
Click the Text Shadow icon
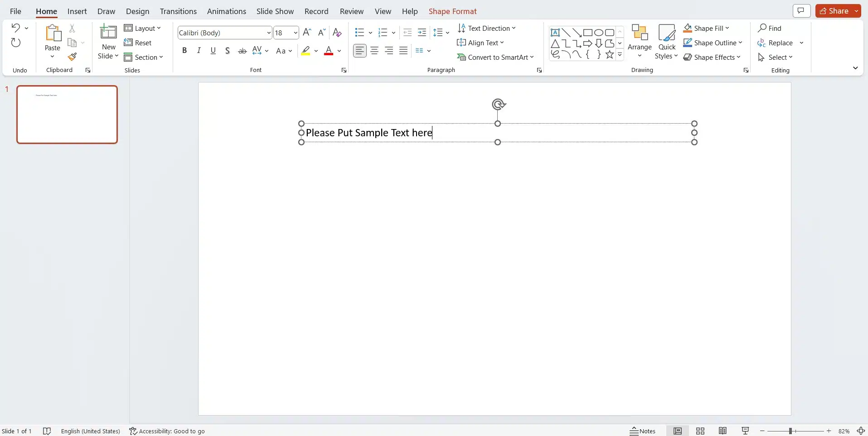click(228, 51)
